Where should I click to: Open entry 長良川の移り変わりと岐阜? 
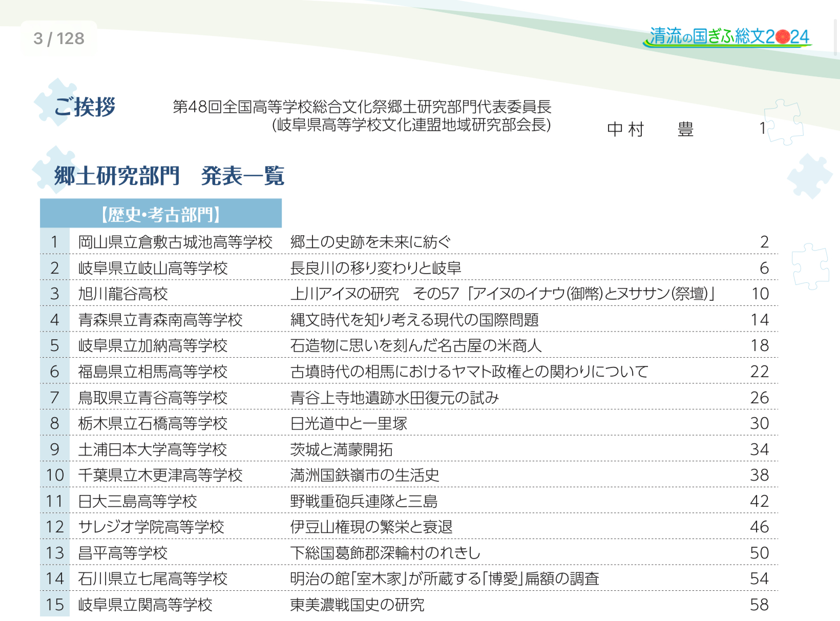click(x=375, y=268)
